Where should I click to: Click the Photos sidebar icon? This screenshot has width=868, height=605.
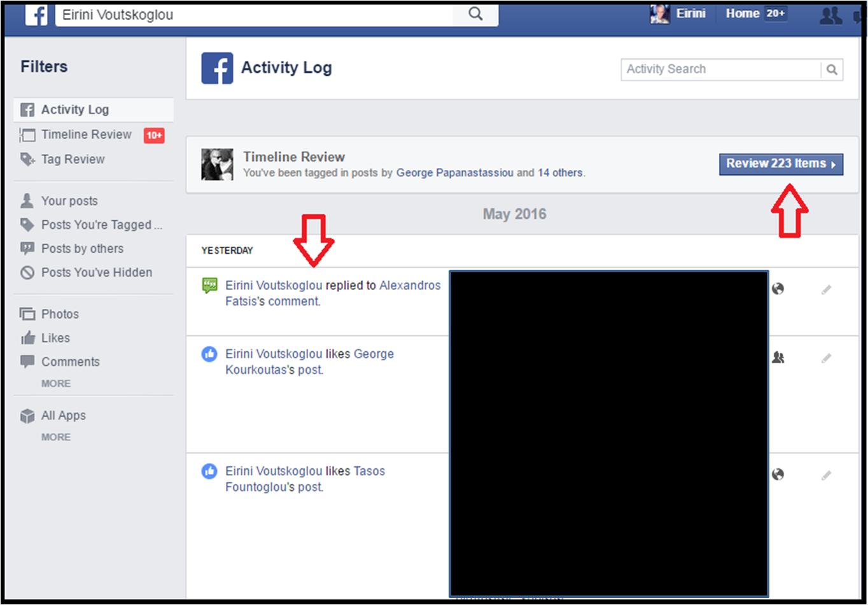[x=27, y=314]
